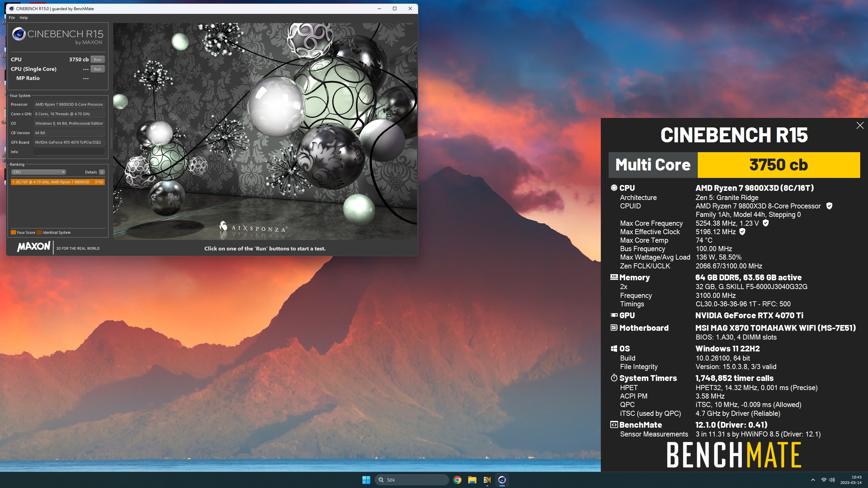The width and height of the screenshot is (868, 488).
Task: Open the Windows Start menu
Action: tap(366, 480)
